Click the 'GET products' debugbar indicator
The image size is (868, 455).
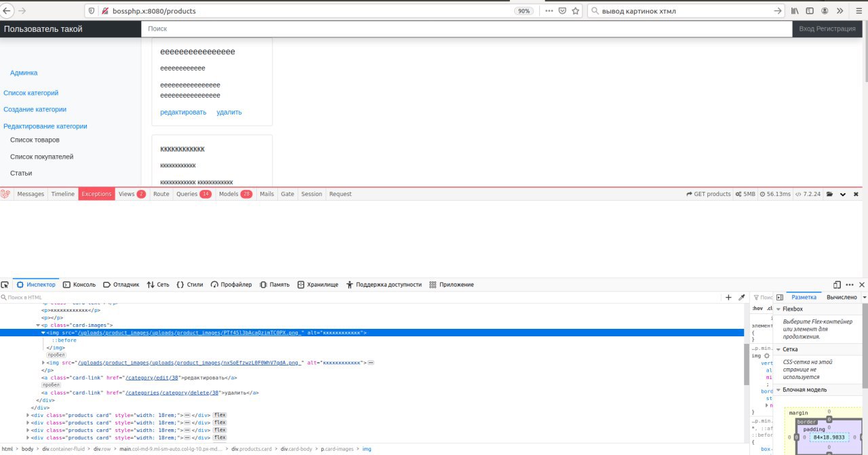[x=709, y=194]
